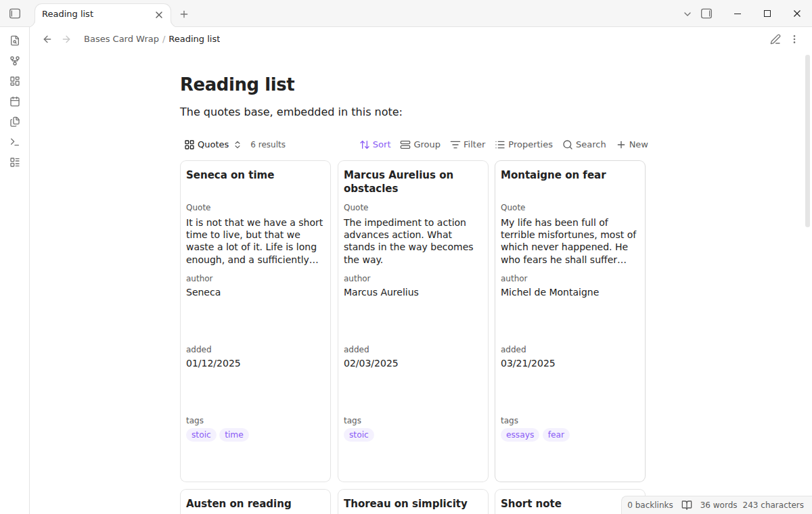Click the stoic tag on Seneca card
Viewport: 812px width, 514px height.
201,435
